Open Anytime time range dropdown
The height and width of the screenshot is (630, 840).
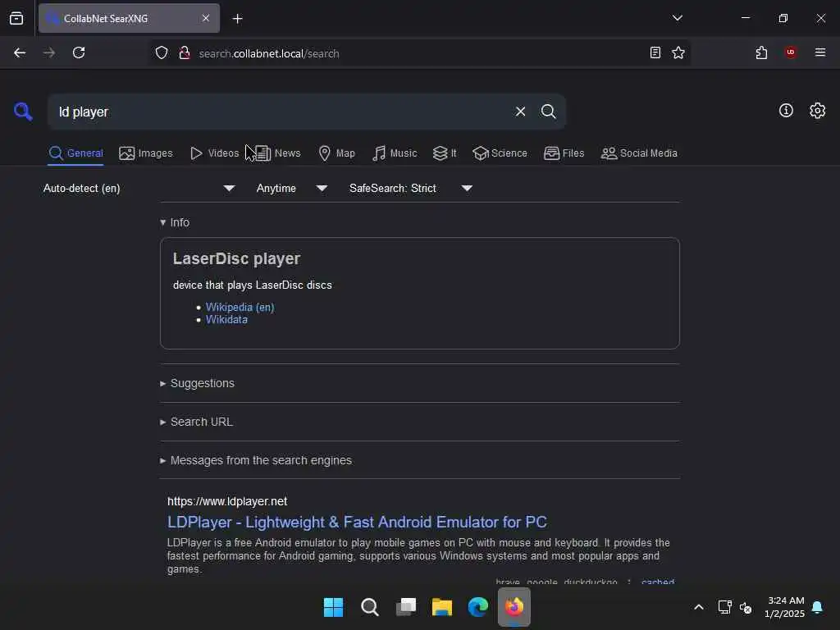pyautogui.click(x=292, y=188)
